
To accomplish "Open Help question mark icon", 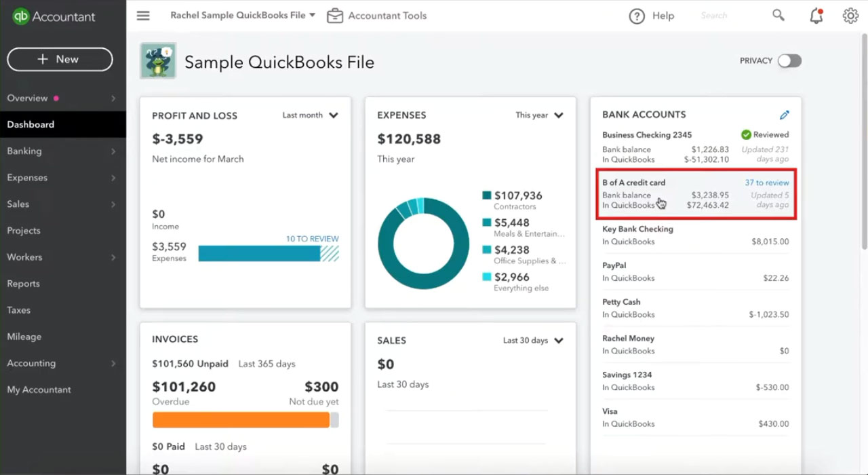I will pyautogui.click(x=637, y=16).
